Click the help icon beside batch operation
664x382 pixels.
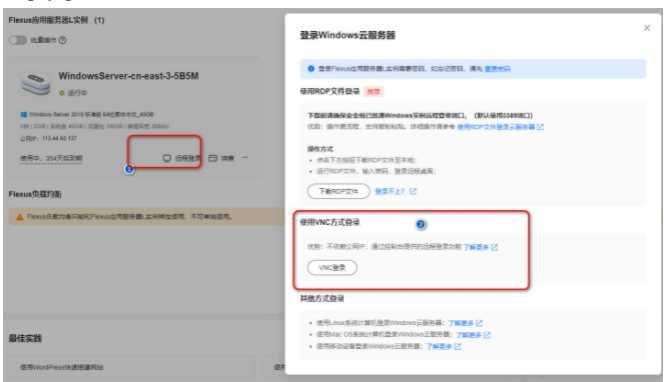63,40
